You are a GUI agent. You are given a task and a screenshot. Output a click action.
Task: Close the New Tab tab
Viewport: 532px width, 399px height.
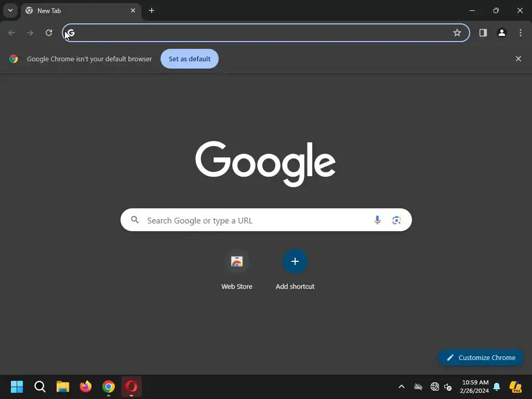(x=133, y=10)
